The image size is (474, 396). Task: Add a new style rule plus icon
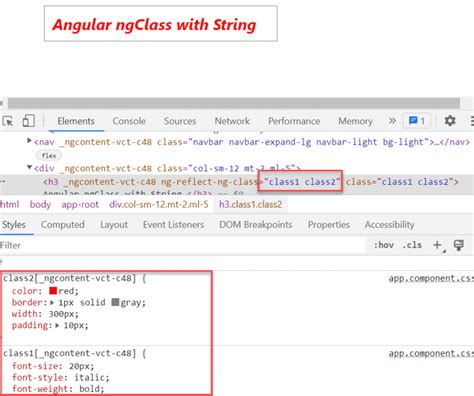(x=438, y=245)
